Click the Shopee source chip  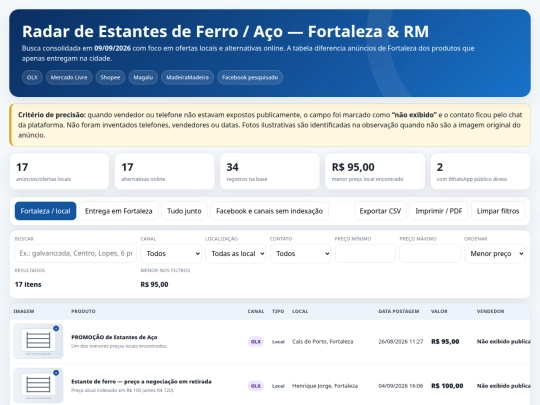[110, 77]
